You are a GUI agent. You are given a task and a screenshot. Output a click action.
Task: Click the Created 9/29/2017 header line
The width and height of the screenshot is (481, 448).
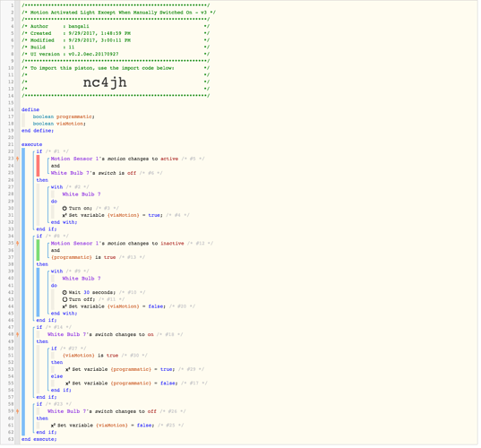click(116, 33)
